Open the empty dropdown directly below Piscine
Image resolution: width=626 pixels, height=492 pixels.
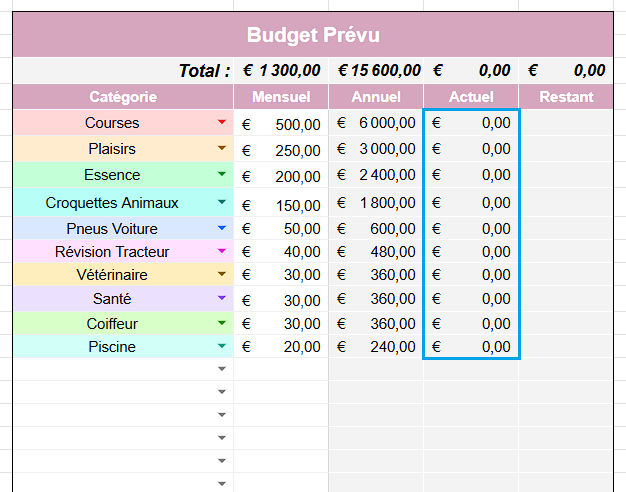(222, 369)
